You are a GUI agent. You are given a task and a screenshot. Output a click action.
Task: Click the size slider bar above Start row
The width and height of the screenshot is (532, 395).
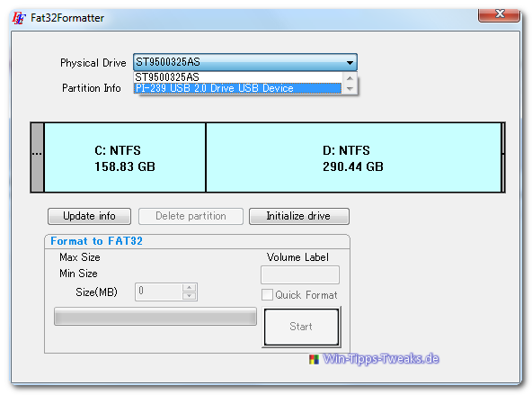[155, 317]
